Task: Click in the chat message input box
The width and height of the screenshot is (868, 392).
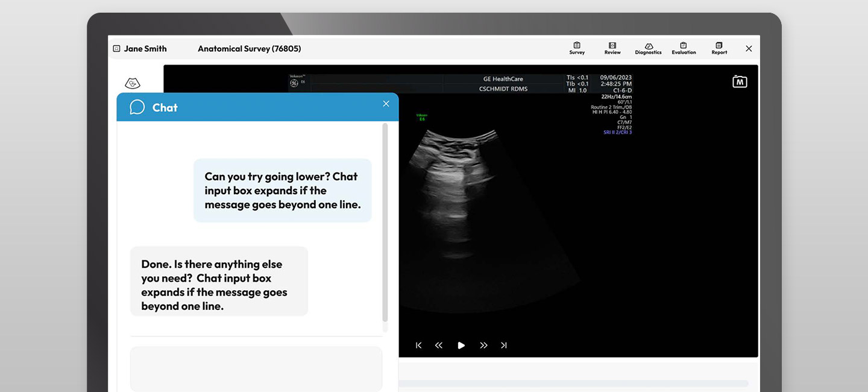Action: (x=256, y=368)
